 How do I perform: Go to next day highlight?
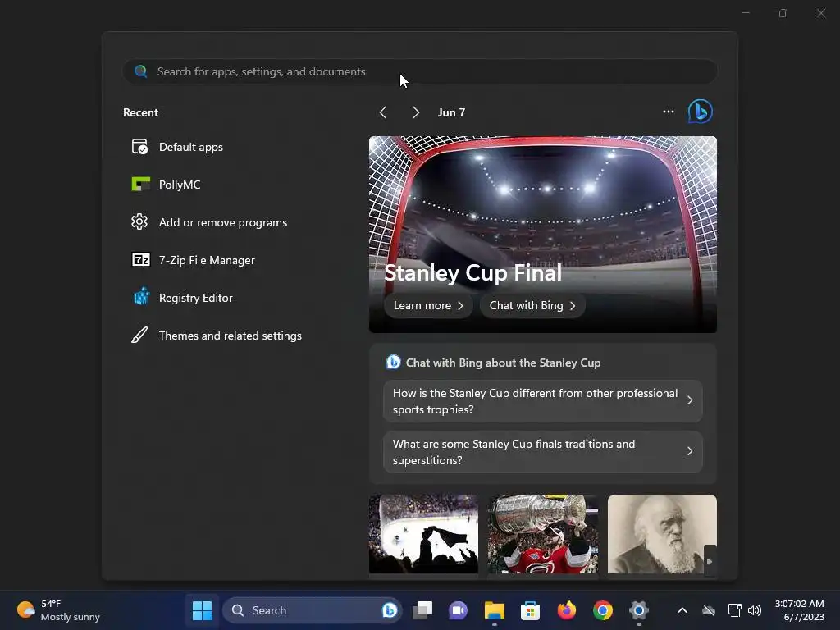415,112
